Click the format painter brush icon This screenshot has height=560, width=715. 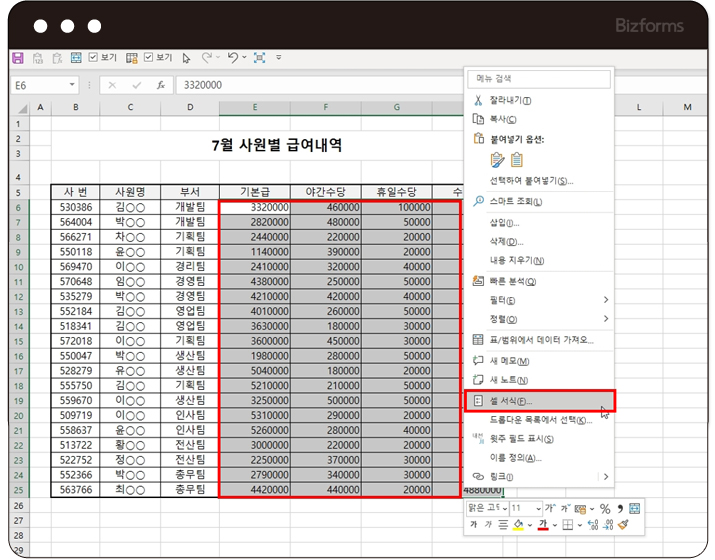click(x=622, y=525)
